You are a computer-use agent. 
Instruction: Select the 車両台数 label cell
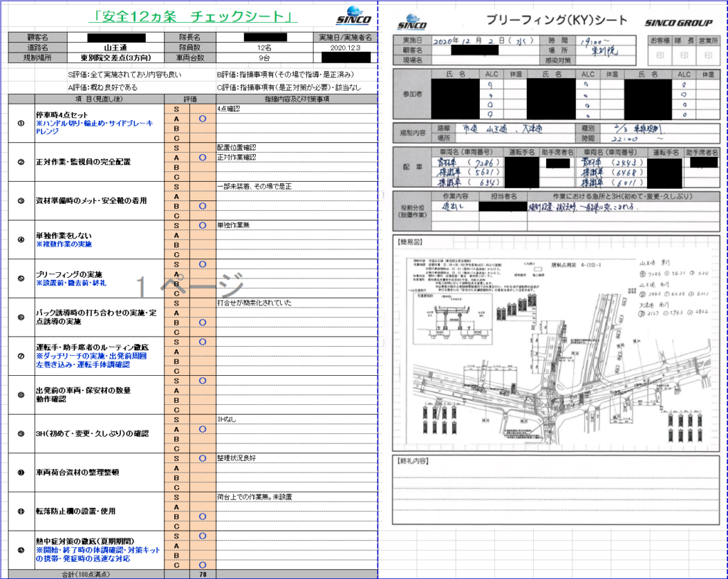(x=190, y=58)
